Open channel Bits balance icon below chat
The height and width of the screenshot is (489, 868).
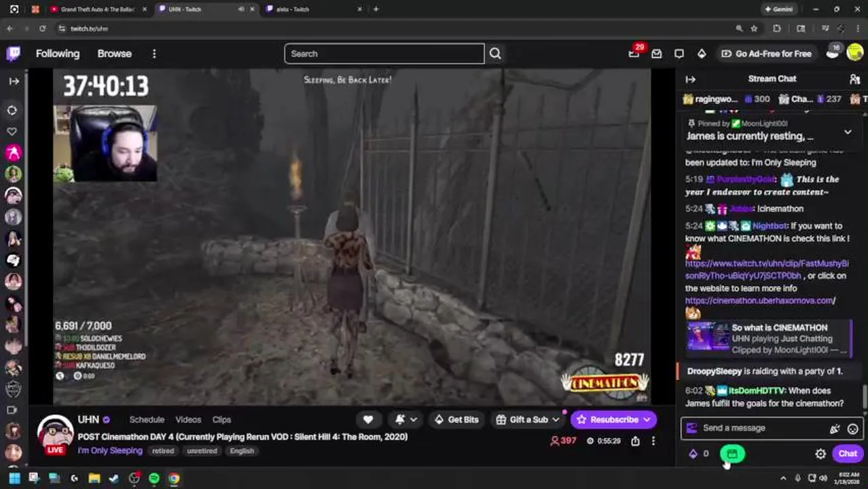point(693,454)
